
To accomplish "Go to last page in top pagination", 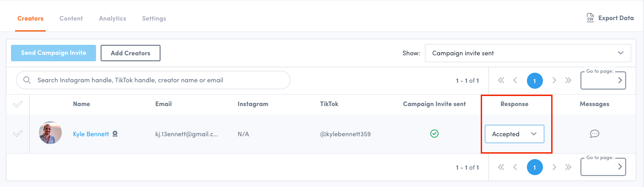I will click(x=568, y=80).
